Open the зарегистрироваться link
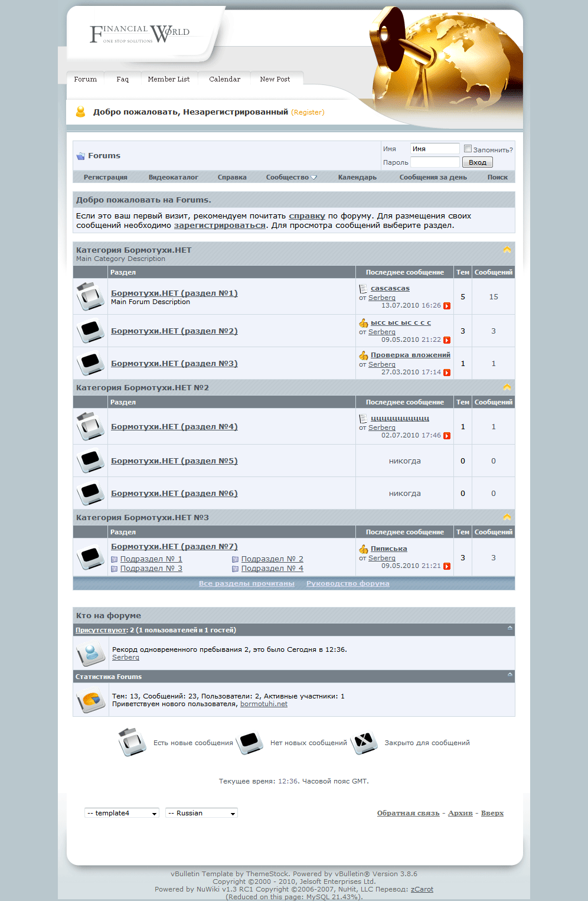 [220, 226]
